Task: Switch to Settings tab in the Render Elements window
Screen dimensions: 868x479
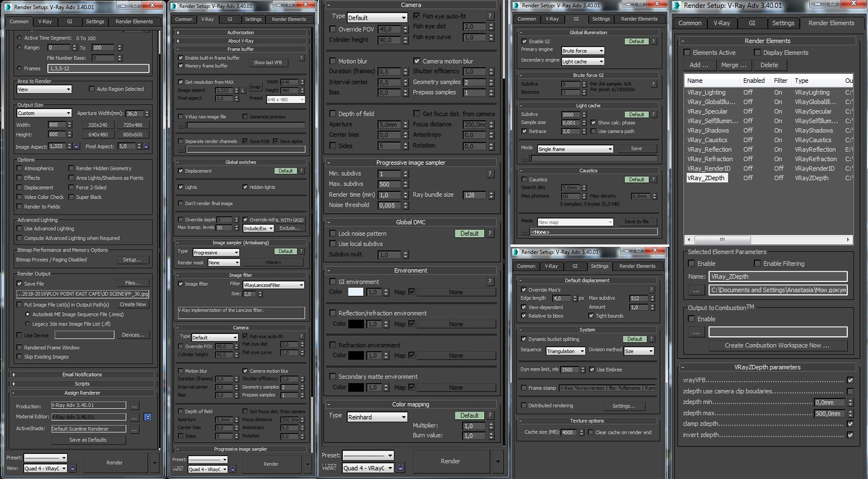Action: coord(783,23)
